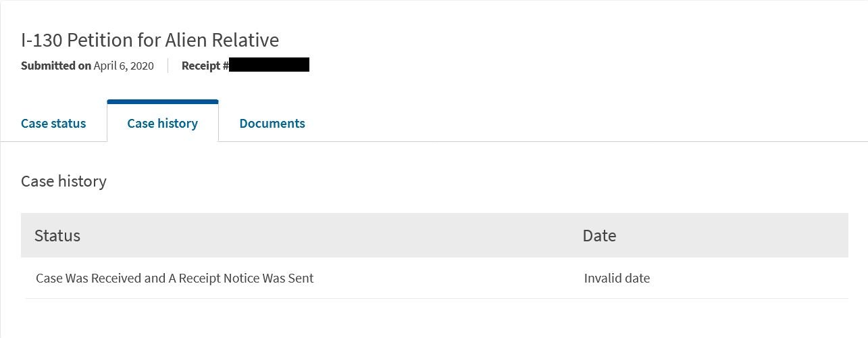Open the Documents tab
Screen dimensions: 868x338
[272, 123]
